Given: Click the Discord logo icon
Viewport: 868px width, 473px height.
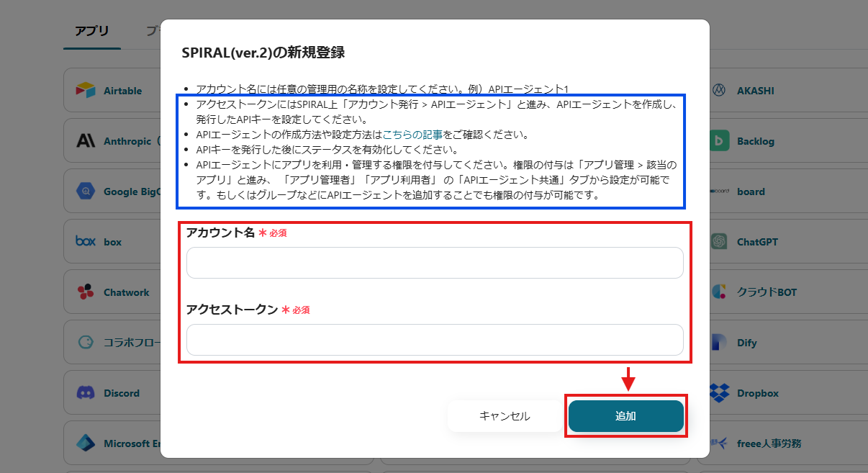Looking at the screenshot, I should [86, 393].
